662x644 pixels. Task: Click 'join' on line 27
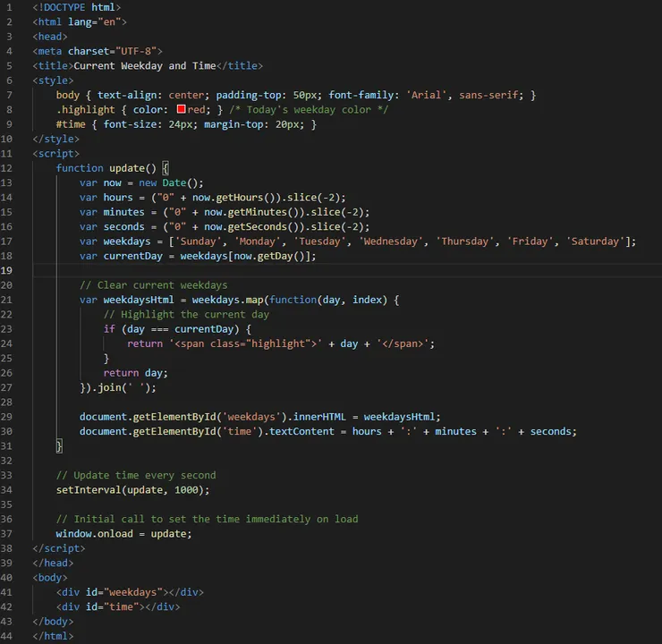(109, 388)
